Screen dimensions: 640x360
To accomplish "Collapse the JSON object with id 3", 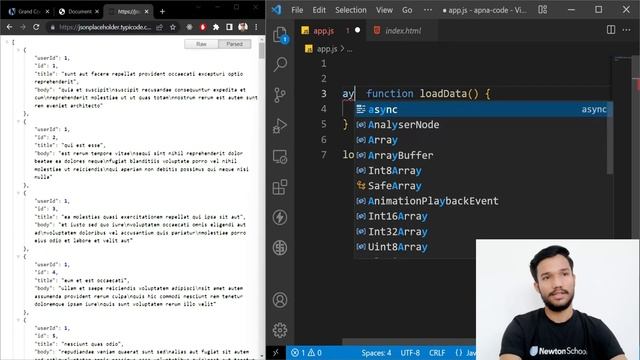I will coord(19,193).
